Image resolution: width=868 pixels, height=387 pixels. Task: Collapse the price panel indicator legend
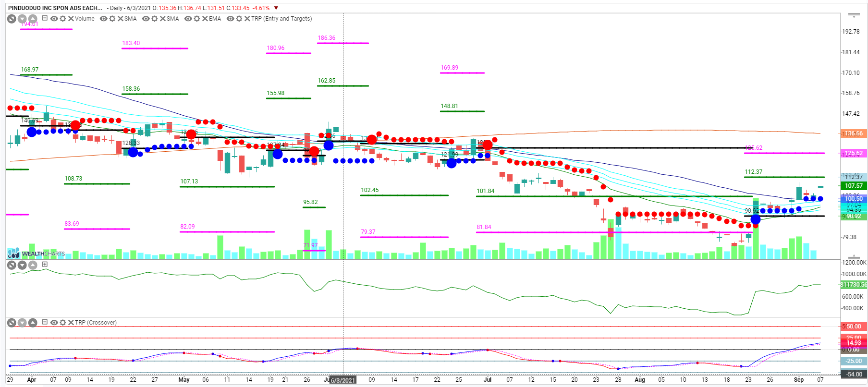(x=45, y=18)
